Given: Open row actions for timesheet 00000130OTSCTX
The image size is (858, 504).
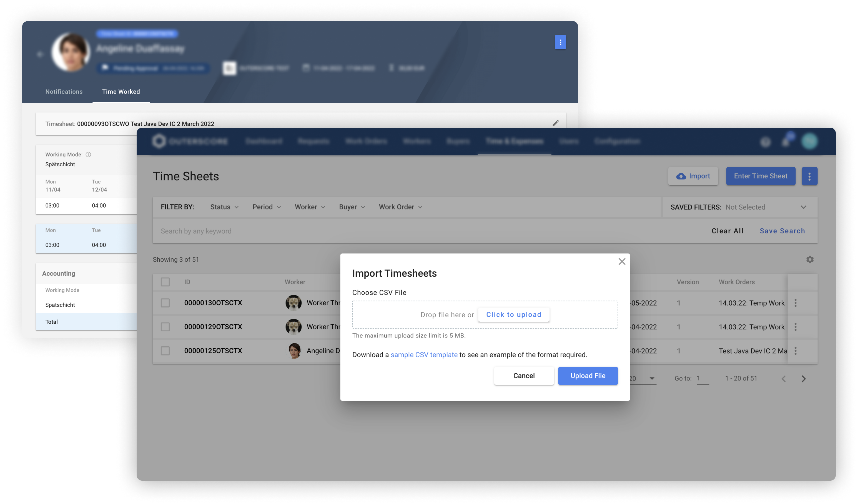Looking at the screenshot, I should pos(795,303).
